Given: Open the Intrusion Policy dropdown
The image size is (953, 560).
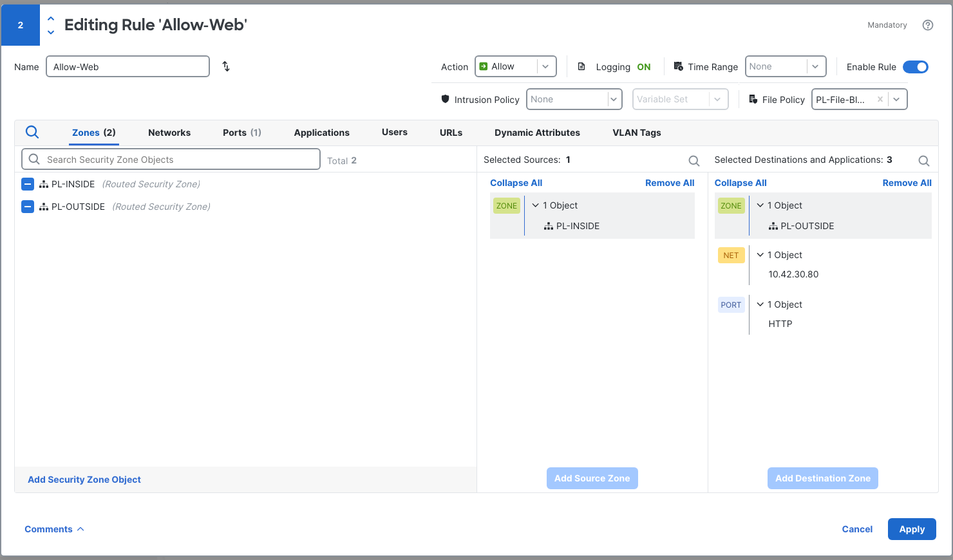Looking at the screenshot, I should [574, 99].
